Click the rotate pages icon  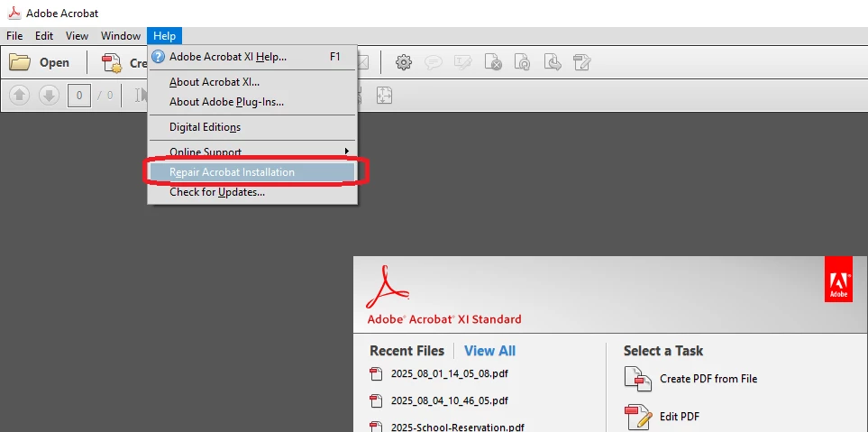[x=523, y=62]
